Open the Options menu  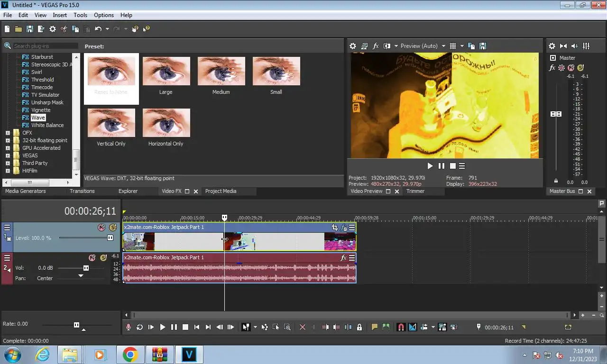click(x=103, y=15)
